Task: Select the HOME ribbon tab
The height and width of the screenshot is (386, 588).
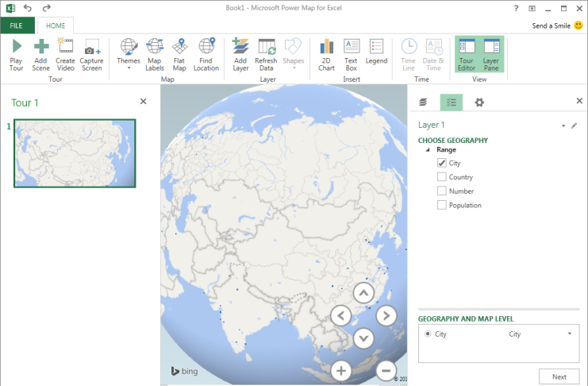Action: [x=56, y=25]
